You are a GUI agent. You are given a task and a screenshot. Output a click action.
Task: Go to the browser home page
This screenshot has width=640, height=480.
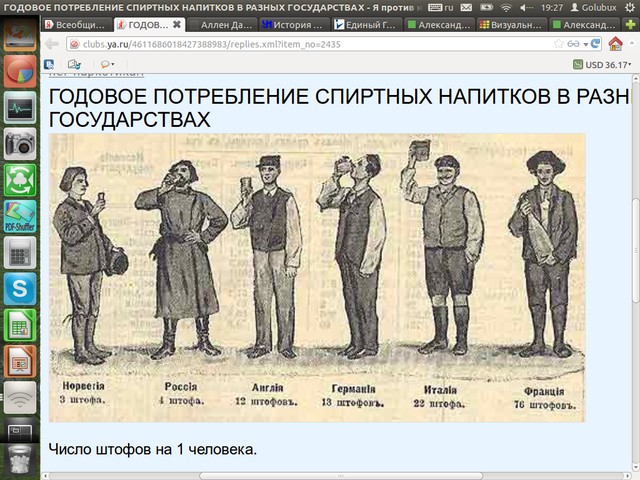click(x=616, y=44)
